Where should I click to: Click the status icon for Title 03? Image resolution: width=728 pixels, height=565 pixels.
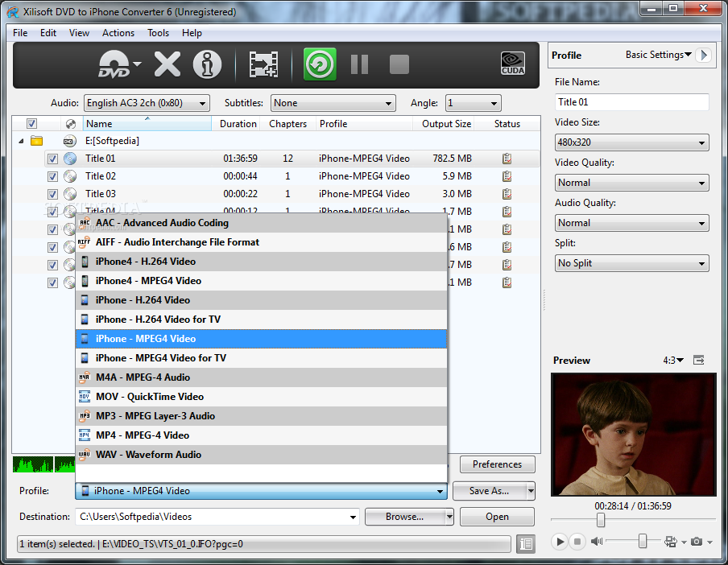tap(507, 194)
